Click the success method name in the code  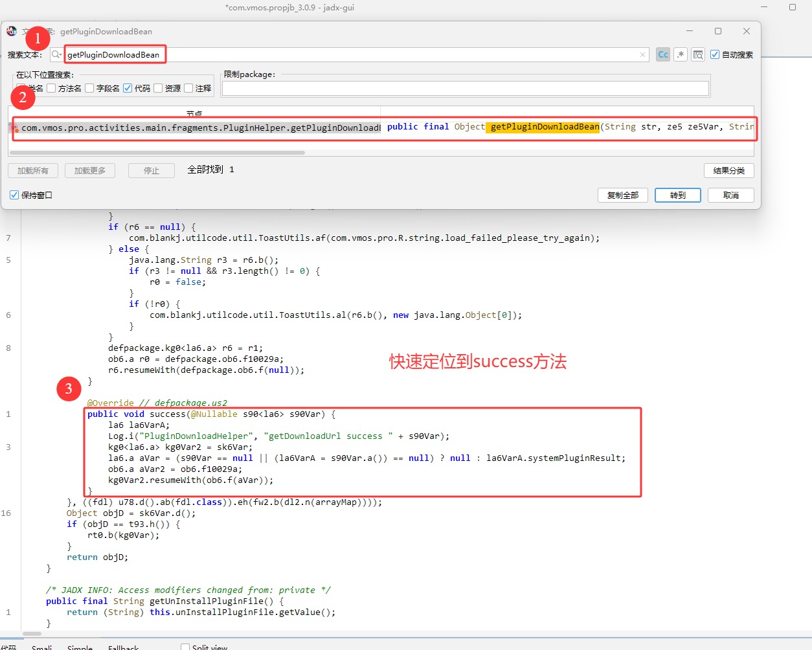(x=168, y=414)
